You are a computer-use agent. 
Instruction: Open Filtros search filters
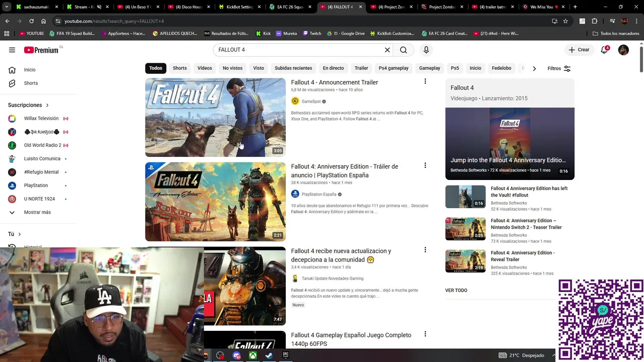coord(559,68)
